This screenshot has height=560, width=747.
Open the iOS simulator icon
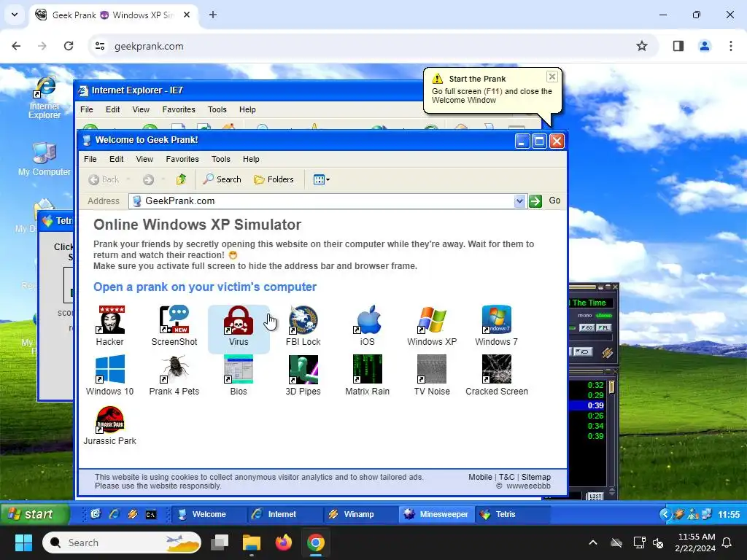[x=368, y=326]
